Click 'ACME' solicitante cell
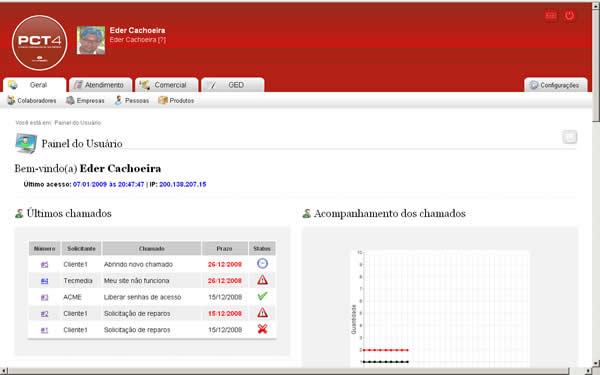Viewport: 600px width, 375px height. point(72,297)
